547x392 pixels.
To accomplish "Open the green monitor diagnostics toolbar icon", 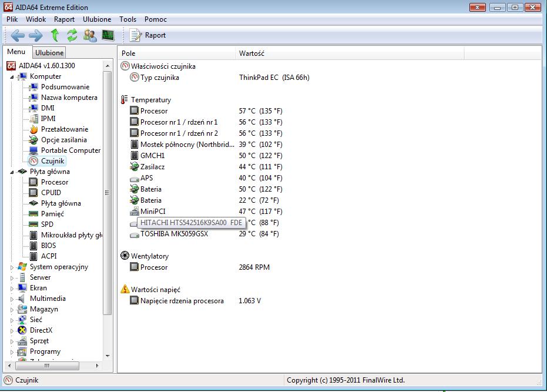I will pyautogui.click(x=108, y=35).
